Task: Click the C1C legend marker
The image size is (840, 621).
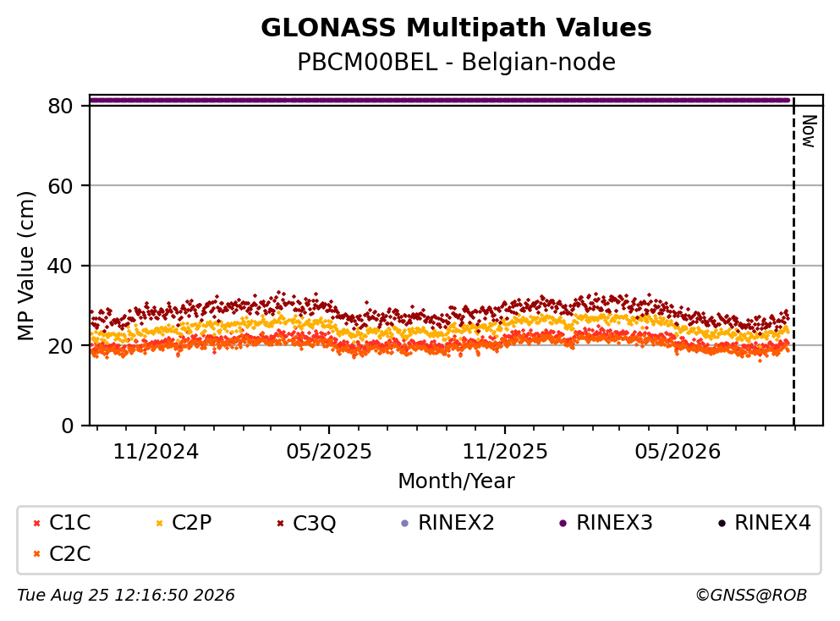Action: click(x=37, y=524)
